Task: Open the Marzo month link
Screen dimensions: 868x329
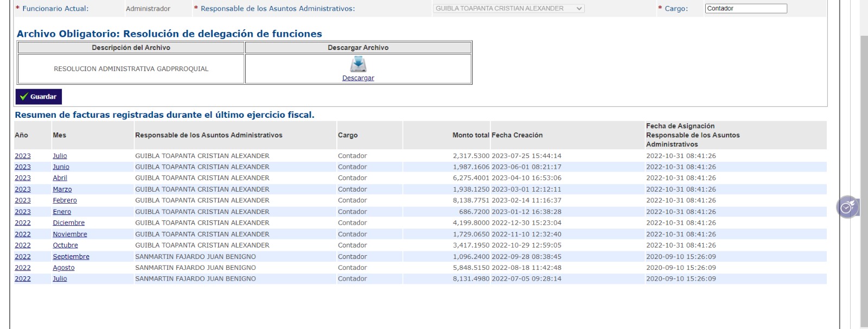Action: (62, 189)
